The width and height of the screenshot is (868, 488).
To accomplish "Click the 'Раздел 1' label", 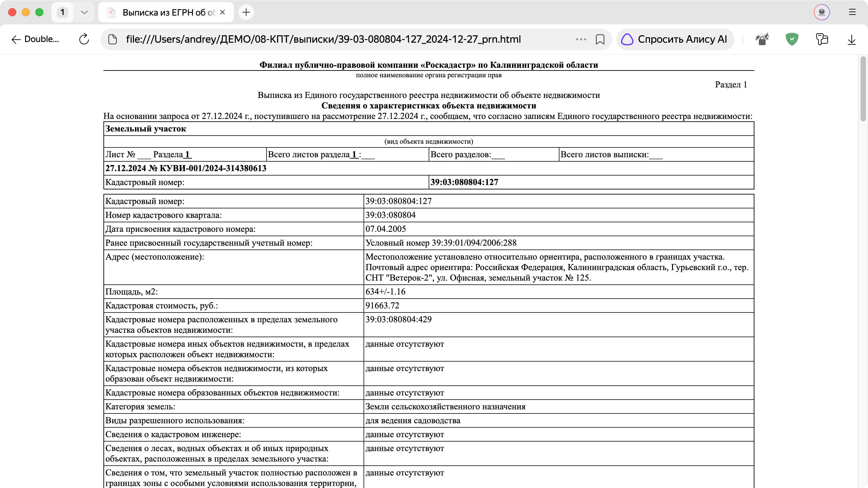I will point(731,85).
